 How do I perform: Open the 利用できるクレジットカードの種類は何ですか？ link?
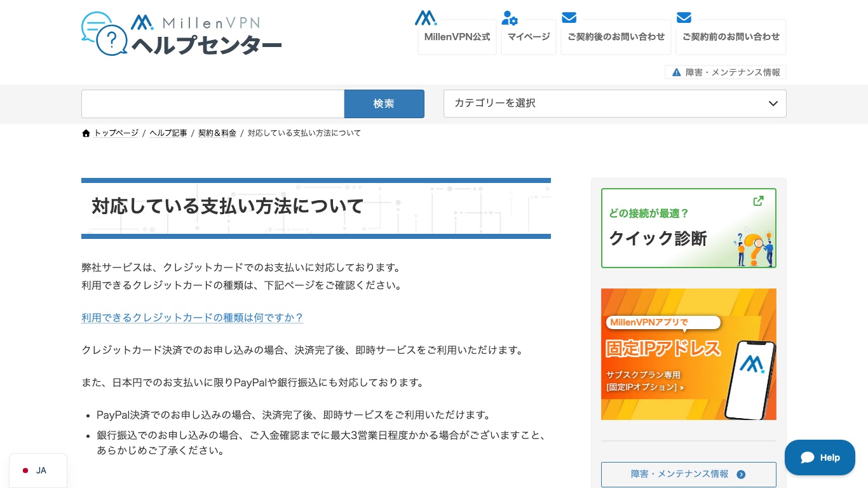(x=193, y=318)
